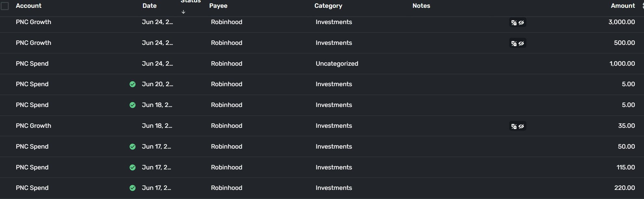The height and width of the screenshot is (199, 644).
Task: Tick the select-all checkbox in the header
Action: click(x=5, y=6)
